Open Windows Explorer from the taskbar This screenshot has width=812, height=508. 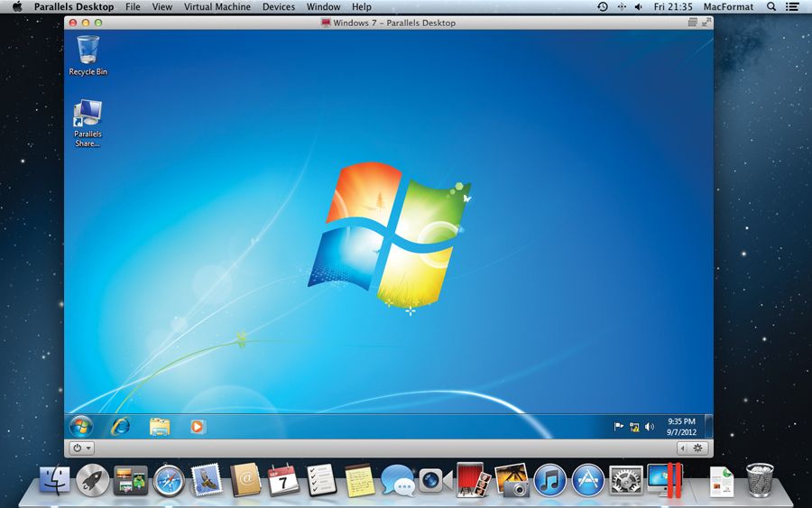click(160, 427)
